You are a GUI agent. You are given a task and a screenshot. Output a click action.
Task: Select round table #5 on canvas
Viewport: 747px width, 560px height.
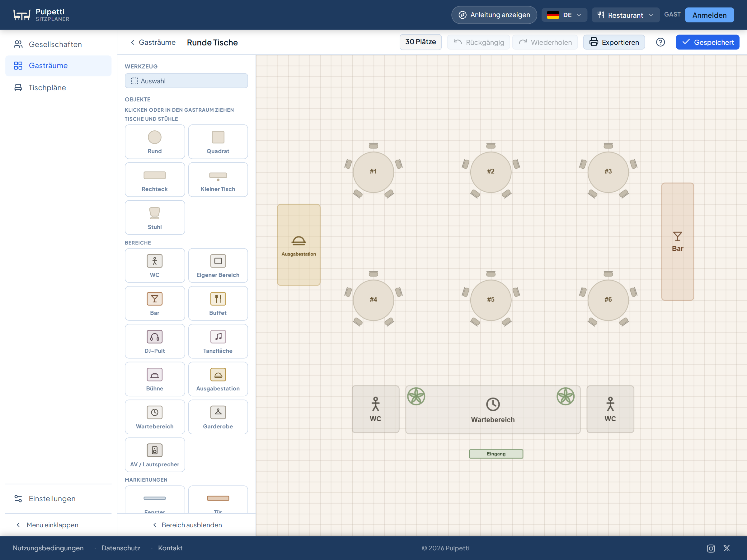tap(491, 300)
